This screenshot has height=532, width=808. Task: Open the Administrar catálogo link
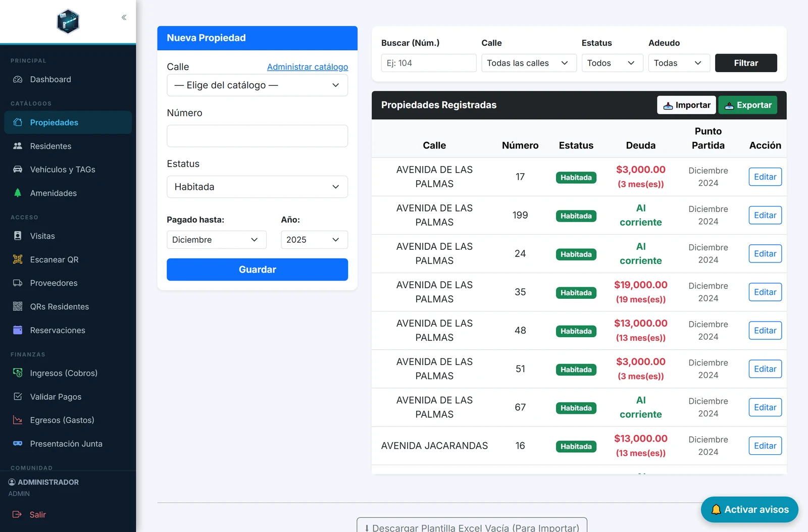[x=308, y=67]
